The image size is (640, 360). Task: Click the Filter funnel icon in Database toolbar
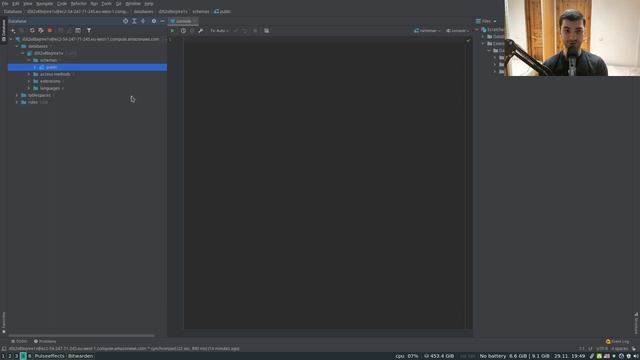coord(89,31)
